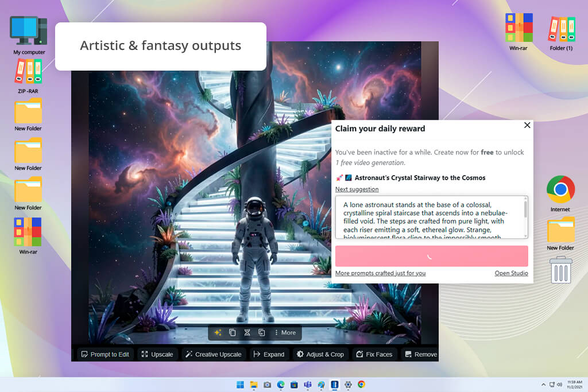This screenshot has height=392, width=588.
Task: Click the Open Studio link
Action: [511, 273]
